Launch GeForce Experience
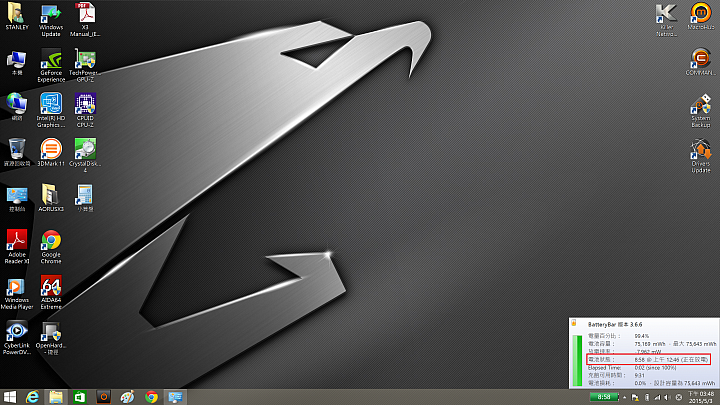 click(51, 65)
